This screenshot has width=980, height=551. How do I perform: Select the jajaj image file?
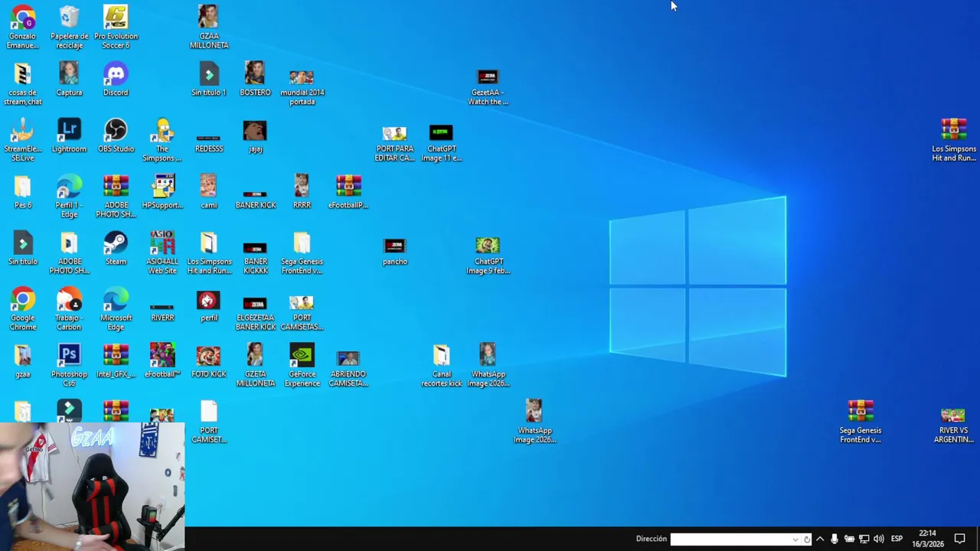click(255, 135)
